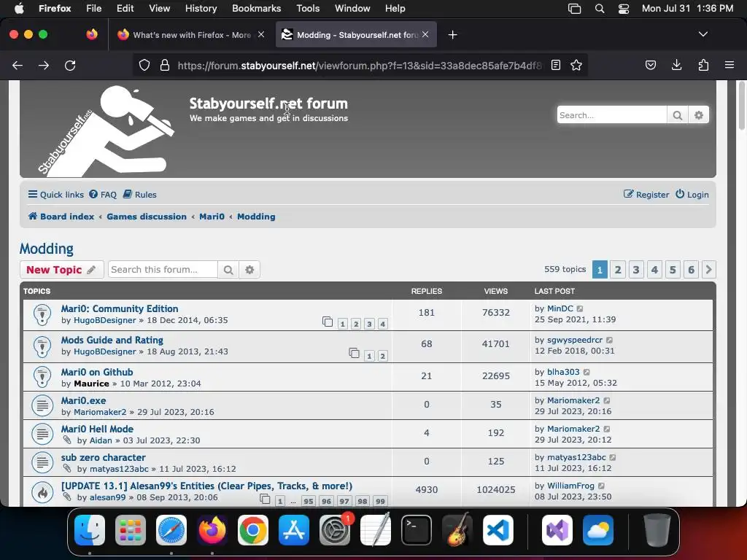Open macOS Control Center icon
747x560 pixels.
pyautogui.click(x=623, y=9)
